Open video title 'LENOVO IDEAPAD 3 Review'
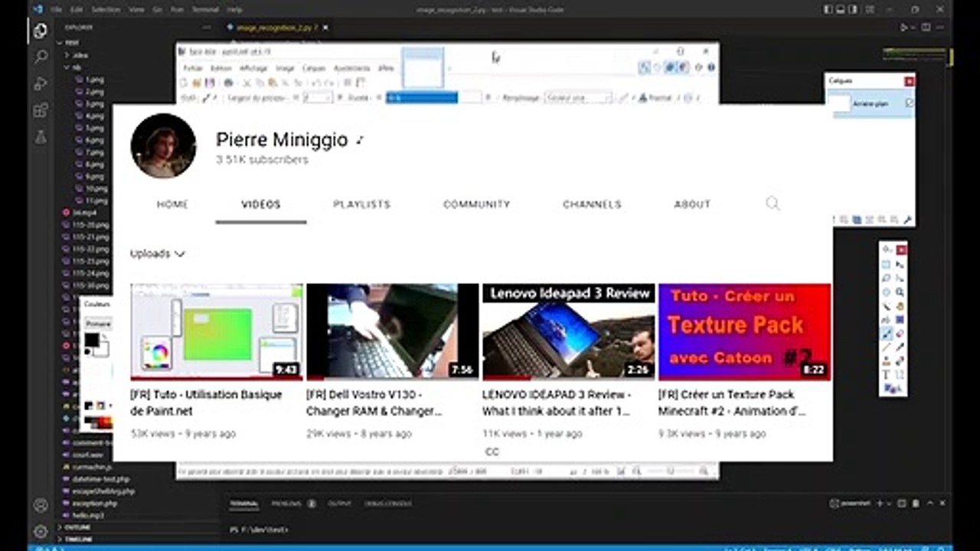The height and width of the screenshot is (551, 980). [x=557, y=403]
